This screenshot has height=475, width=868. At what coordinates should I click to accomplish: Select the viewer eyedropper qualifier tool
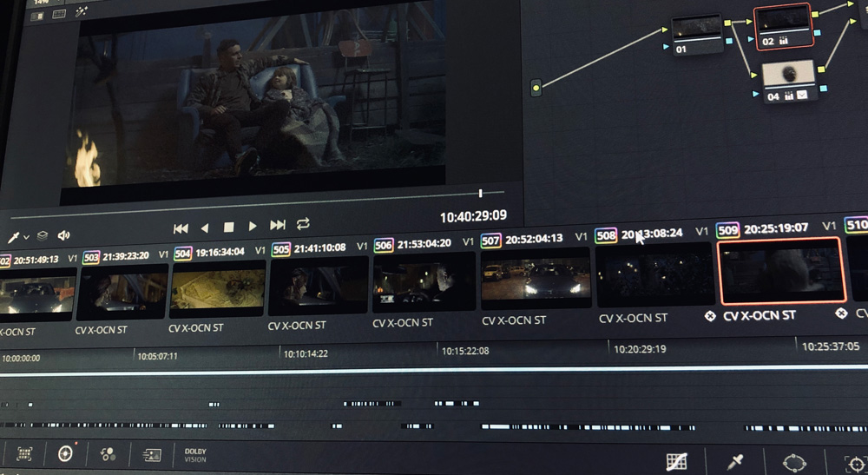pos(14,236)
